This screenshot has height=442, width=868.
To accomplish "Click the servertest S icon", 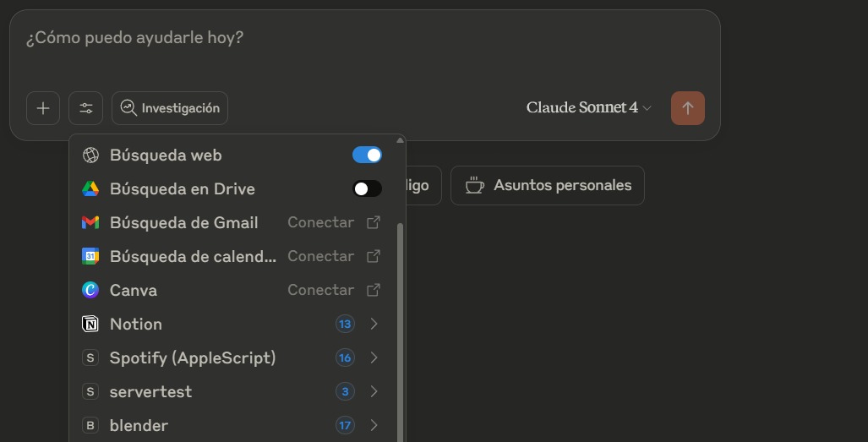I will pos(90,391).
